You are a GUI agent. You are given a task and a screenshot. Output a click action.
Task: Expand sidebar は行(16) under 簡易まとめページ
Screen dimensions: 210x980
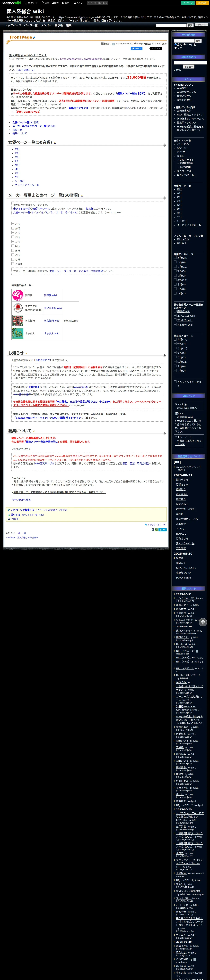[175, 361]
